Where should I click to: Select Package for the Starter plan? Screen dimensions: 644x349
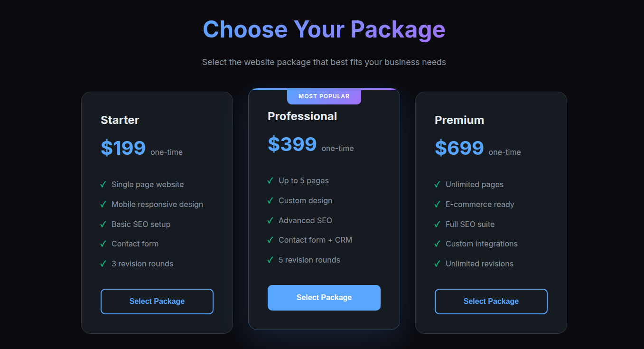pos(157,301)
